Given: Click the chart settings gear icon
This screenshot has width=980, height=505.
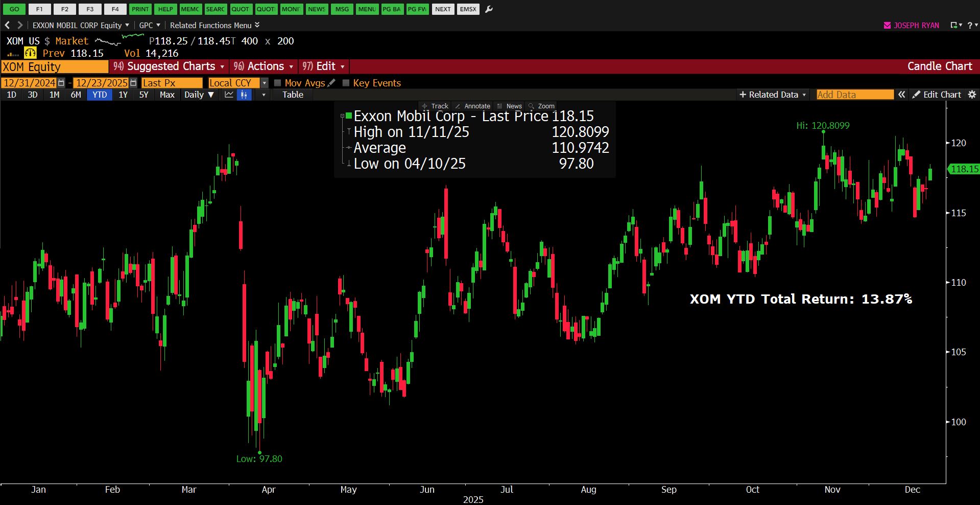Looking at the screenshot, I should [972, 95].
